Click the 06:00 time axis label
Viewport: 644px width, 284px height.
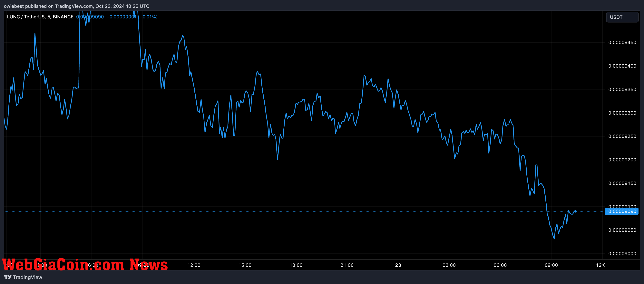500,265
